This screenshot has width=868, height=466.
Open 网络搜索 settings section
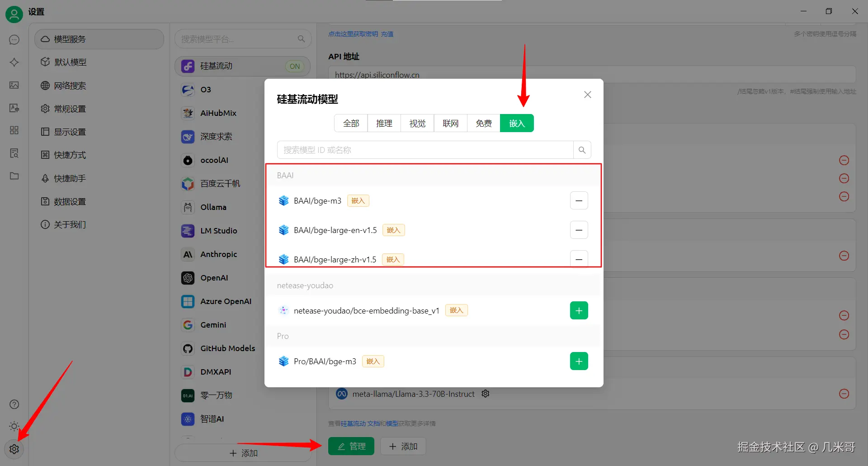pyautogui.click(x=70, y=86)
